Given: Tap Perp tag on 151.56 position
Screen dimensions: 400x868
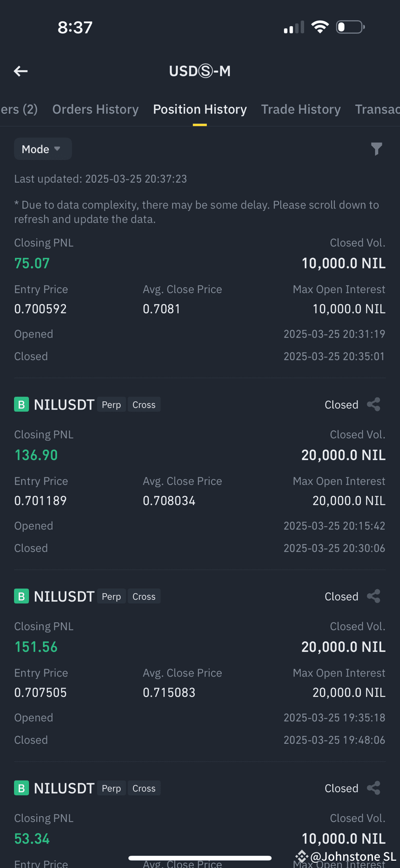Looking at the screenshot, I should pyautogui.click(x=111, y=597).
